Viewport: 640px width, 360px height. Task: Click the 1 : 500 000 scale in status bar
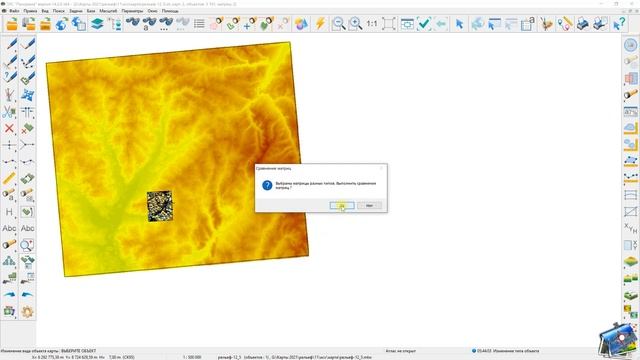[192, 357]
